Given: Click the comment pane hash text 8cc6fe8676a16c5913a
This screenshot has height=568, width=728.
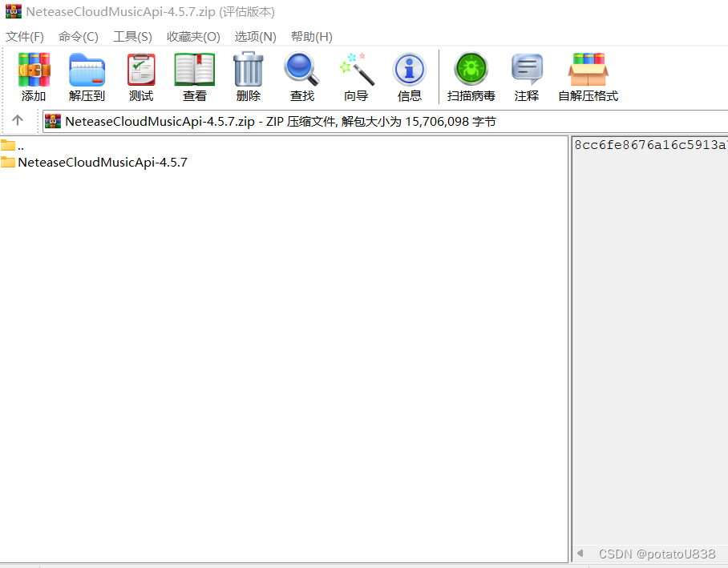Looking at the screenshot, I should coord(650,145).
